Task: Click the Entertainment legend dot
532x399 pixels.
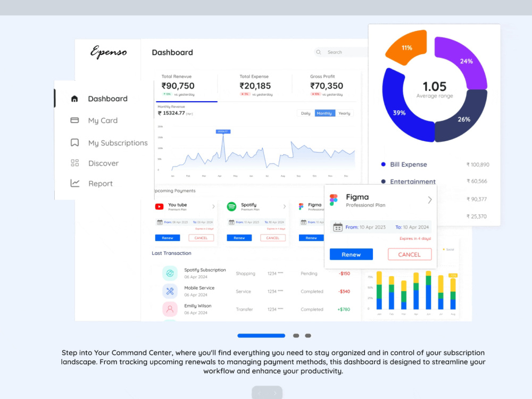Action: 383,181
